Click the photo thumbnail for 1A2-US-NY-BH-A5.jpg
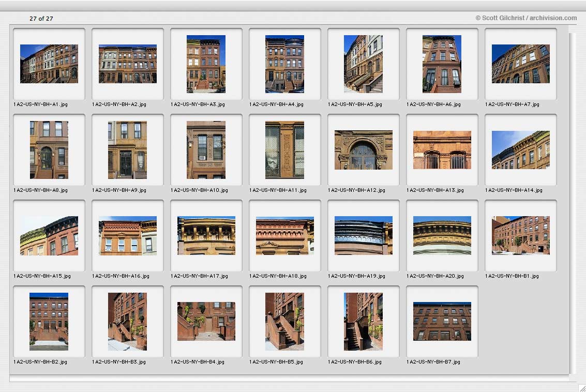Screen dimensions: 586x392 point(363,64)
